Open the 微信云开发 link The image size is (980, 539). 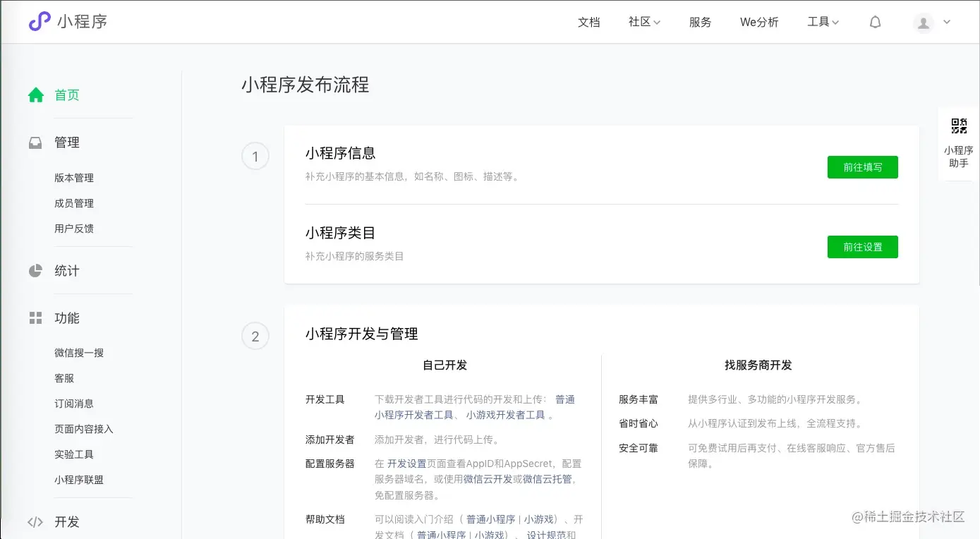click(488, 479)
